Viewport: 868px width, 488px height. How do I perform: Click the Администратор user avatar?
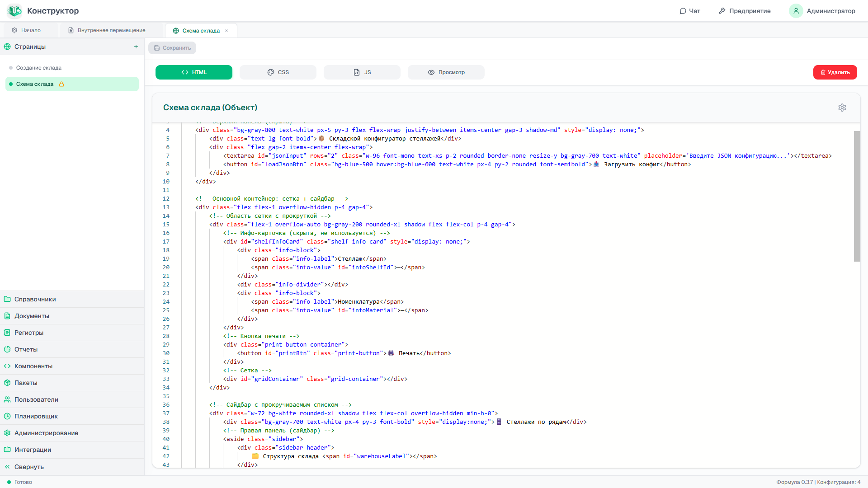pos(796,11)
